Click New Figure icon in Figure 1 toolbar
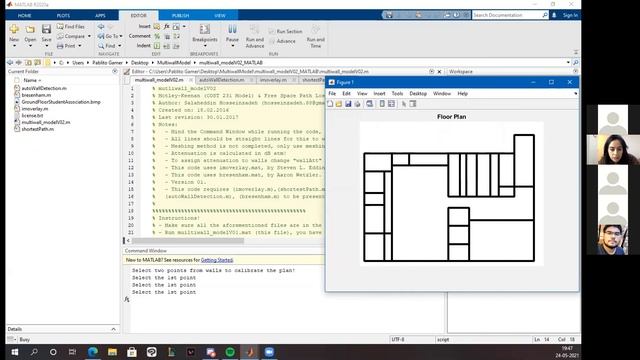The height and width of the screenshot is (360, 640). pyautogui.click(x=330, y=104)
